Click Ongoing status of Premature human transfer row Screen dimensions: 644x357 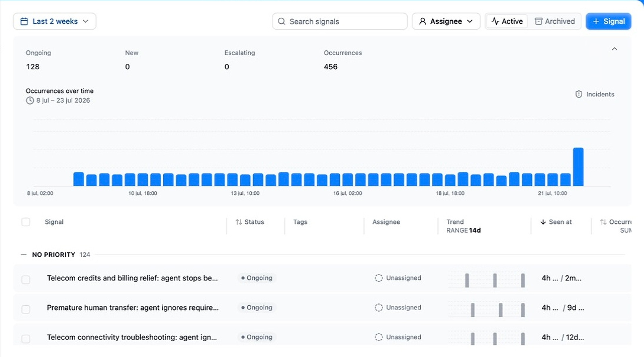click(257, 307)
